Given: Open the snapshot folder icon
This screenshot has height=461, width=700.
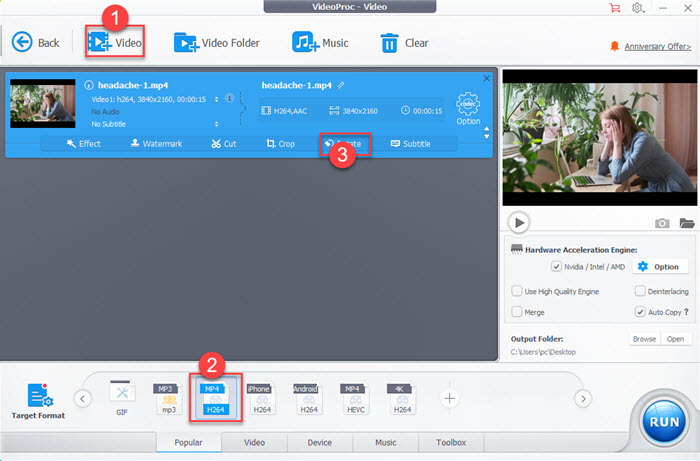Looking at the screenshot, I should pos(687,223).
